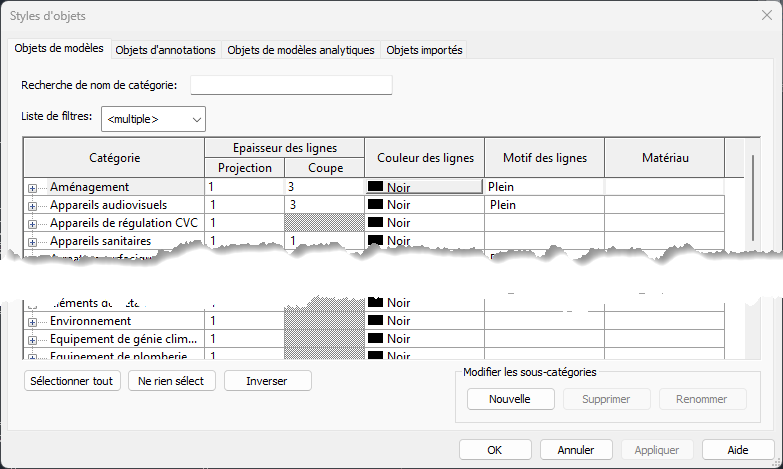
Task: Select the Aménagement row name
Action: [89, 187]
